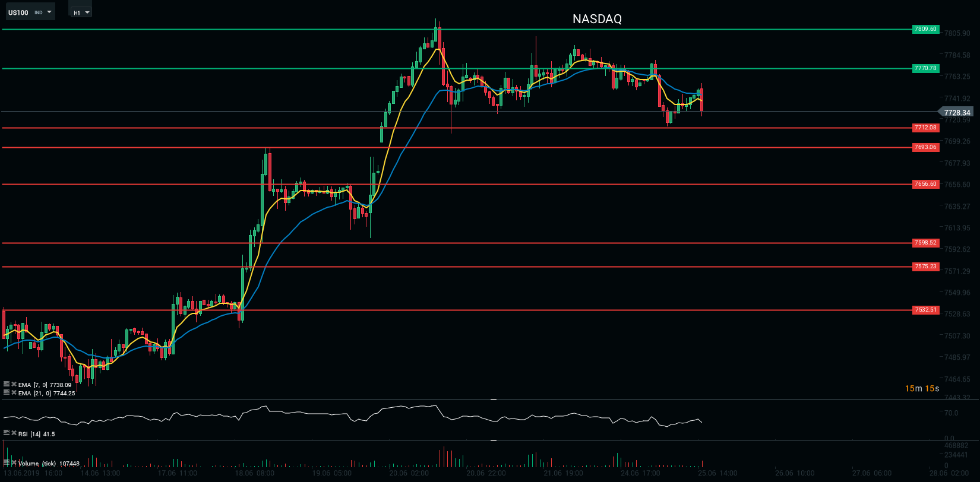980x482 pixels.
Task: Click the 17.06 11:00 time axis label
Action: [178, 473]
